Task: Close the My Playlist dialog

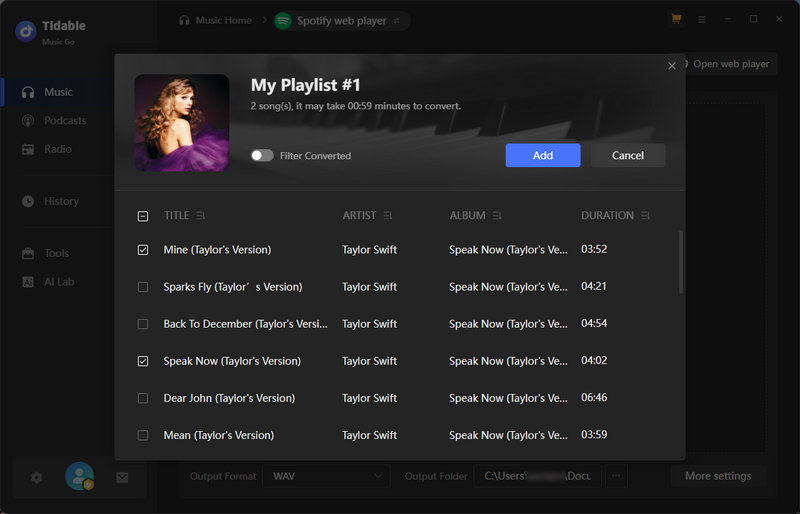Action: pyautogui.click(x=671, y=66)
